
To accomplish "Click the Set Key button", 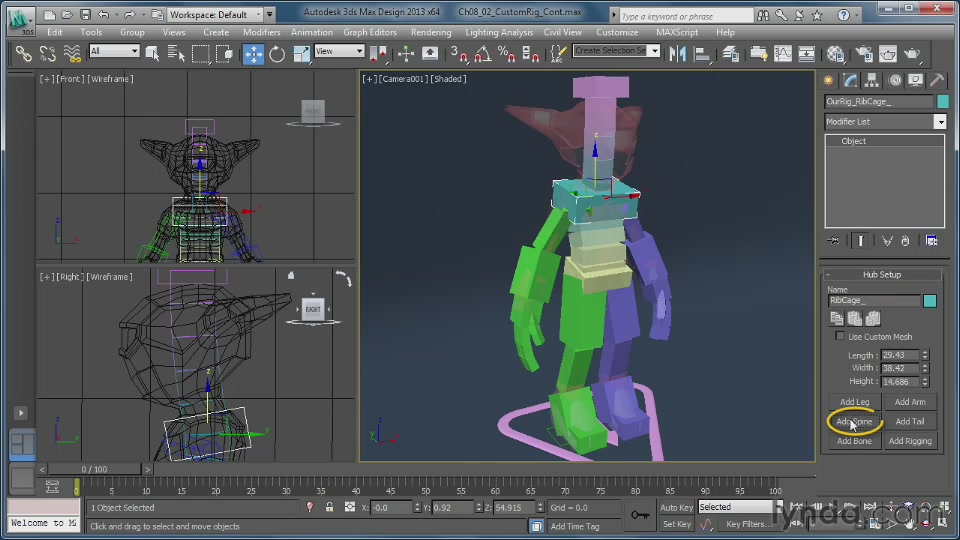I will 677,524.
